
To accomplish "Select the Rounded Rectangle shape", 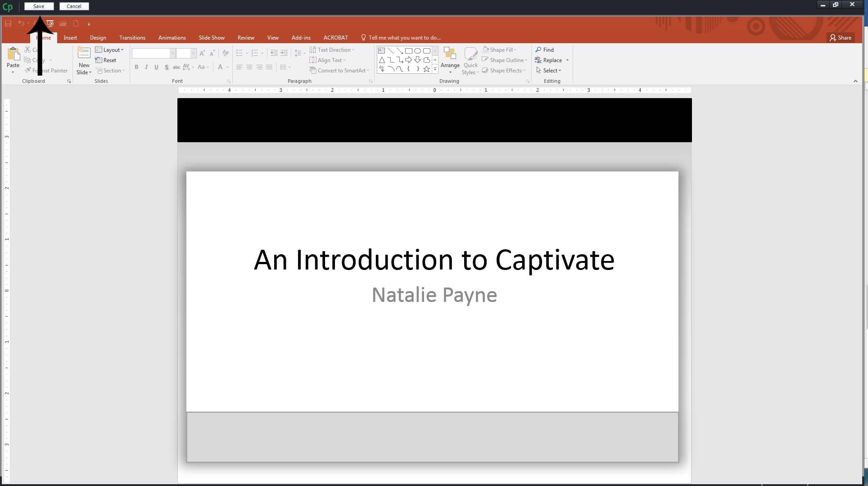I will (427, 51).
